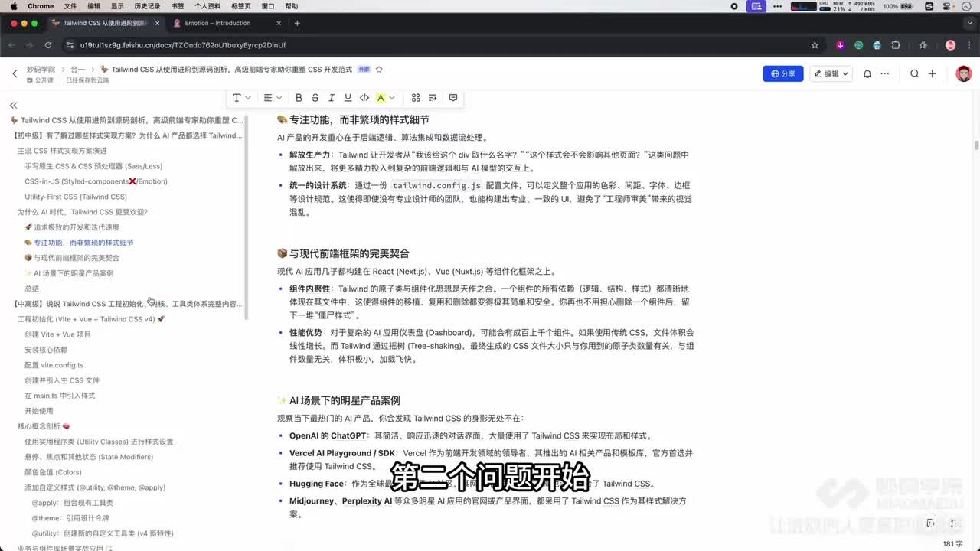
Task: Click the AI rewrite text icon
Action: pos(433,98)
